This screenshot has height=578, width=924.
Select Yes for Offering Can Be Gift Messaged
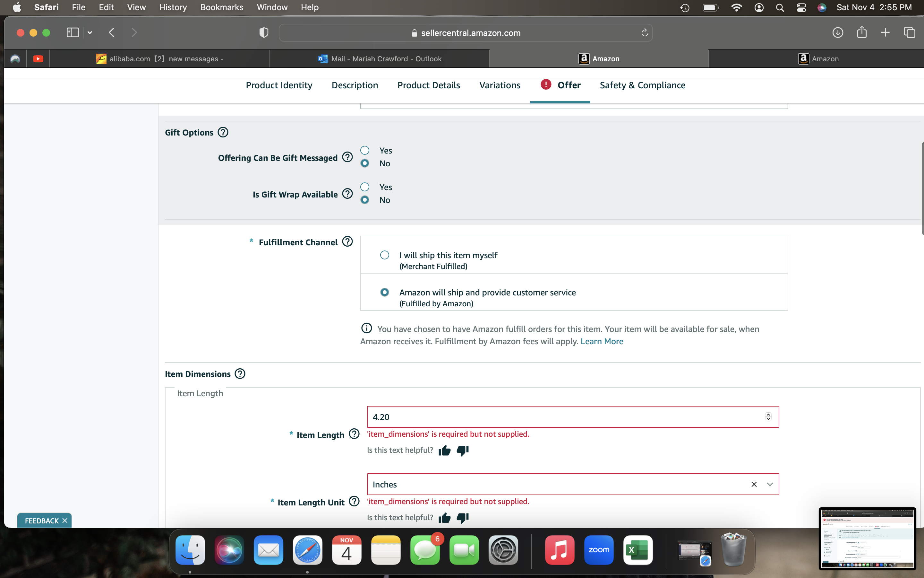point(365,150)
